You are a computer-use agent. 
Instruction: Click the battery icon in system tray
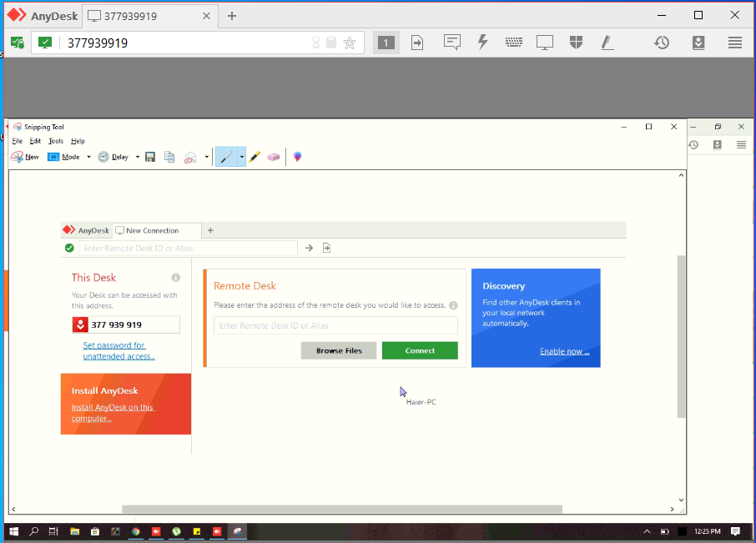coord(665,531)
